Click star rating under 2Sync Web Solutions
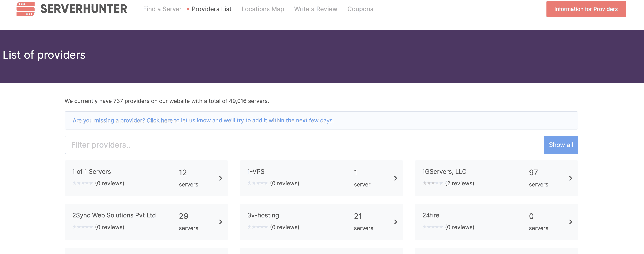The height and width of the screenshot is (254, 644). coord(83,227)
